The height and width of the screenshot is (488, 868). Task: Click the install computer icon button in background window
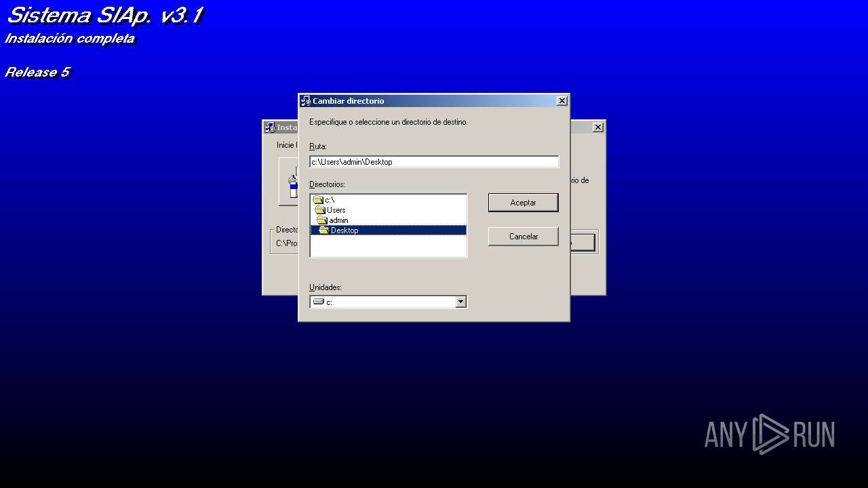(288, 182)
